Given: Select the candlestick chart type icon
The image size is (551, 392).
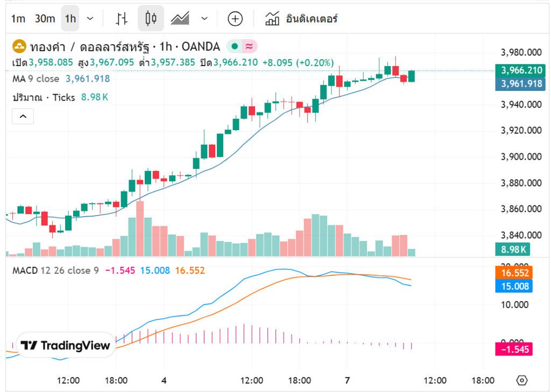Looking at the screenshot, I should tap(151, 19).
